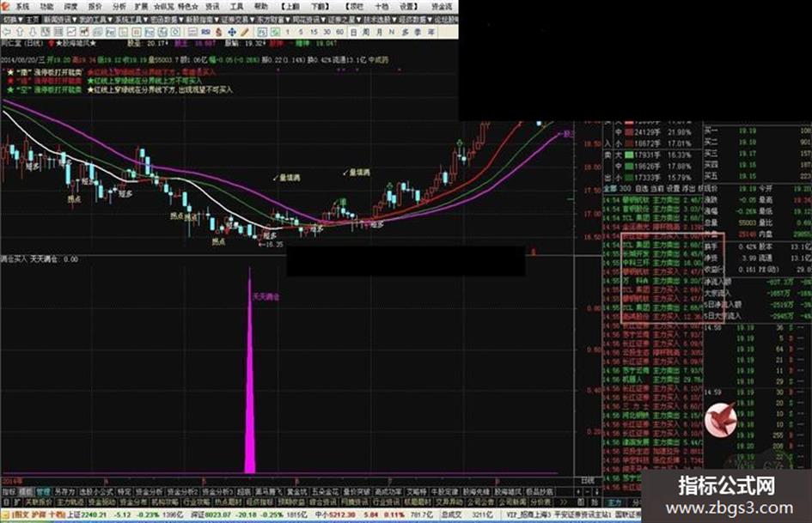Switch chart to 30-minute period
The width and height of the screenshot is (812, 523).
point(327,32)
